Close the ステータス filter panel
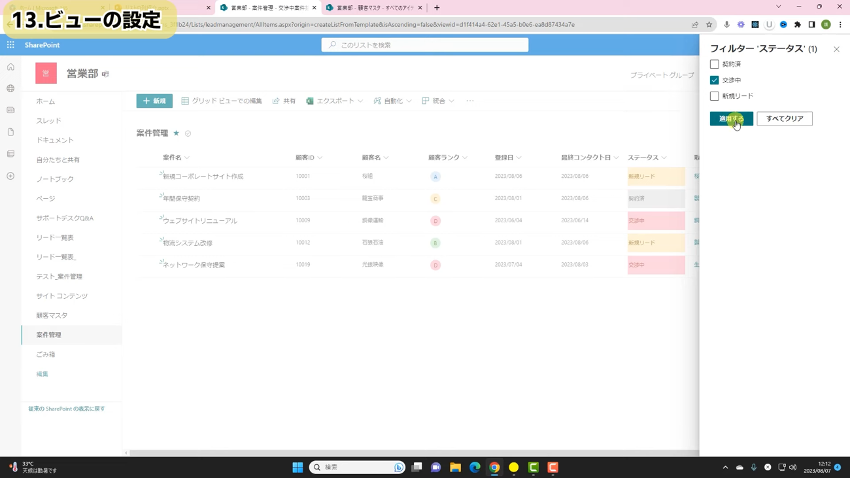The width and height of the screenshot is (850, 478). tap(834, 47)
